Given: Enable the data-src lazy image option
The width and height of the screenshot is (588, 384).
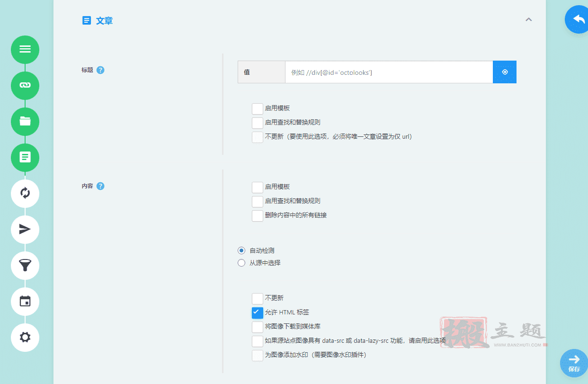Looking at the screenshot, I should click(258, 341).
